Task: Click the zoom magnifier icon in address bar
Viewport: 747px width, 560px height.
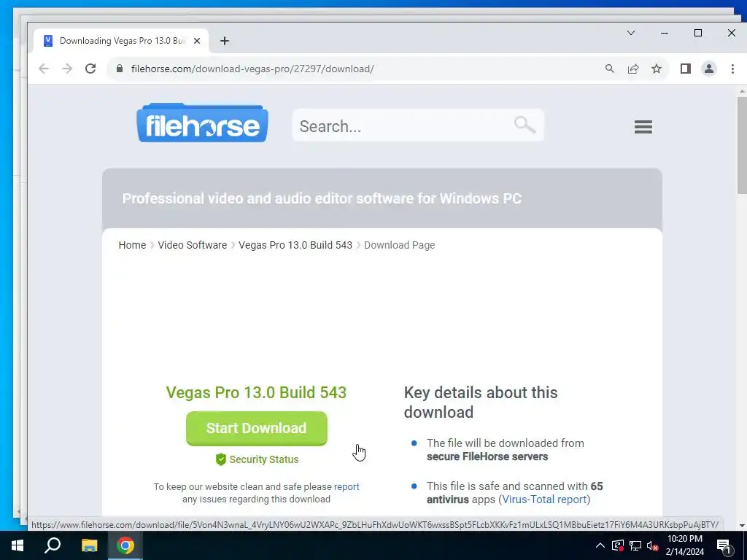Action: coord(609,69)
